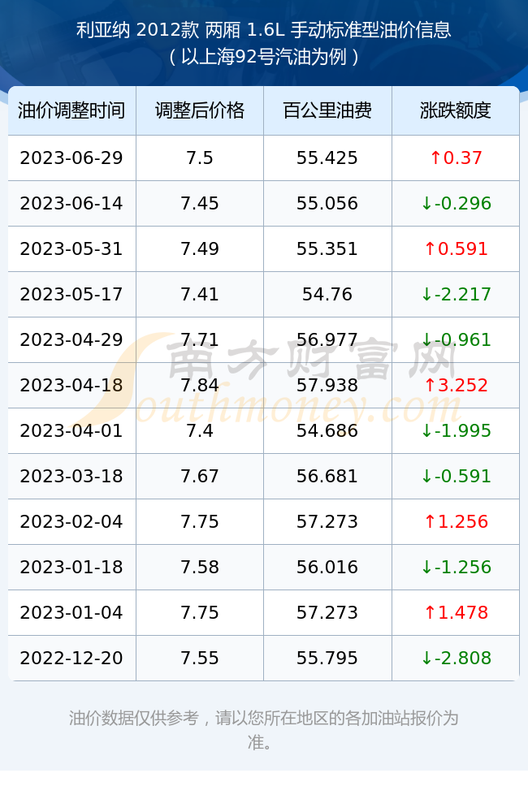Screen dimensions: 528x812
Task: Select the 2022-12-20 date cell
Action: [x=71, y=659]
